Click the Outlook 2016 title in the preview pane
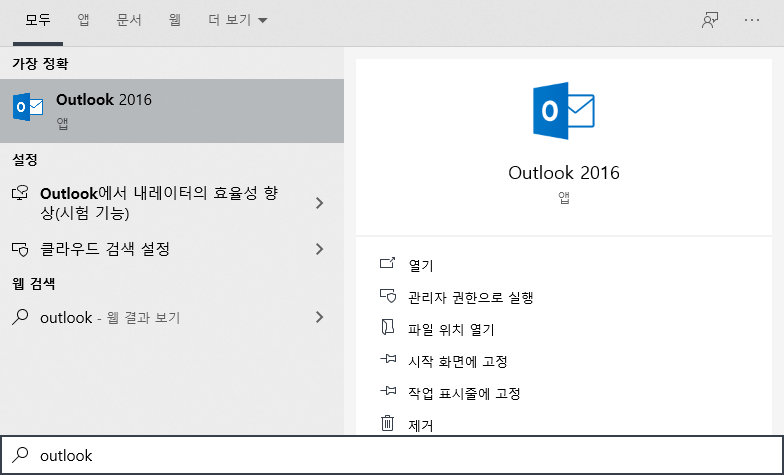The width and height of the screenshot is (784, 475). (x=564, y=172)
